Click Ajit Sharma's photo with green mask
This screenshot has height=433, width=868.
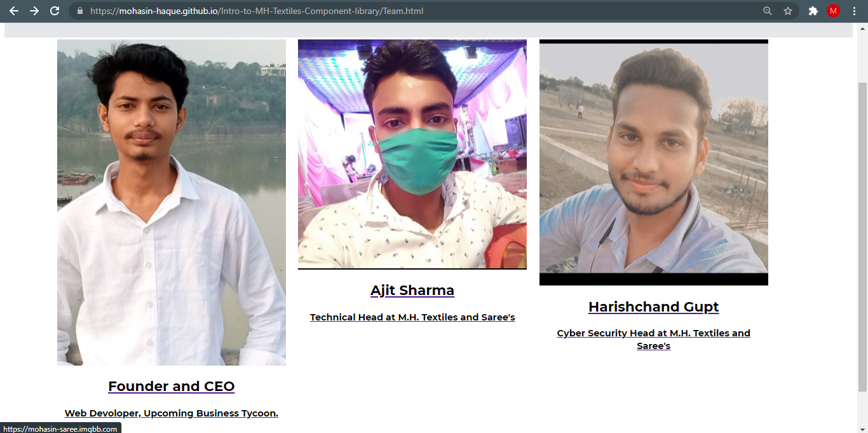[412, 154]
